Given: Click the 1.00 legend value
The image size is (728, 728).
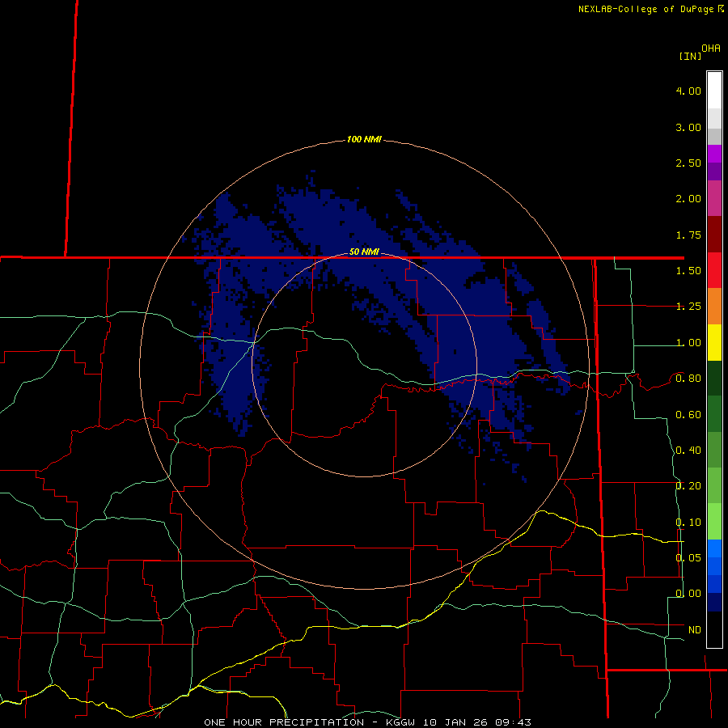Looking at the screenshot, I should coord(688,343).
